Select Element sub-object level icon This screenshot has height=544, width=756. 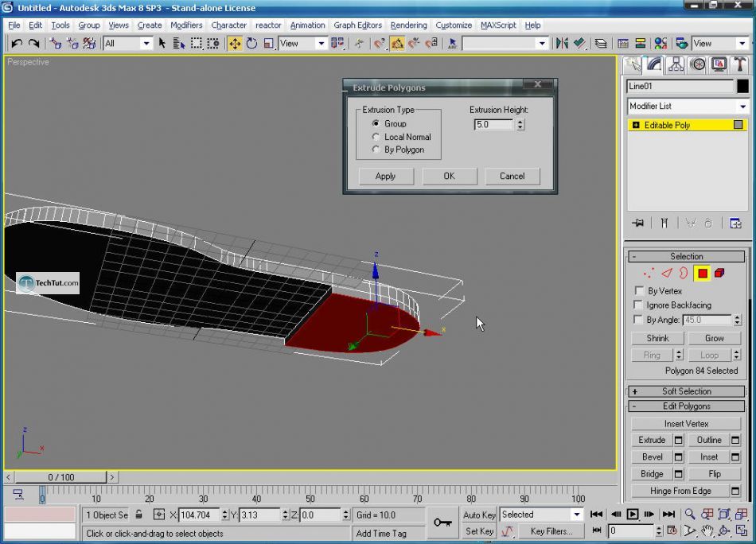point(719,274)
